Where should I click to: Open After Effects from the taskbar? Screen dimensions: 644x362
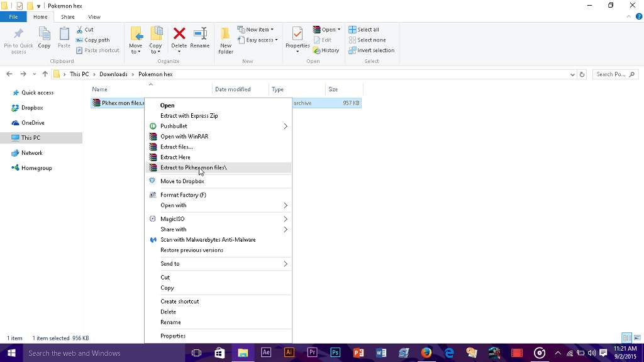tap(266, 353)
